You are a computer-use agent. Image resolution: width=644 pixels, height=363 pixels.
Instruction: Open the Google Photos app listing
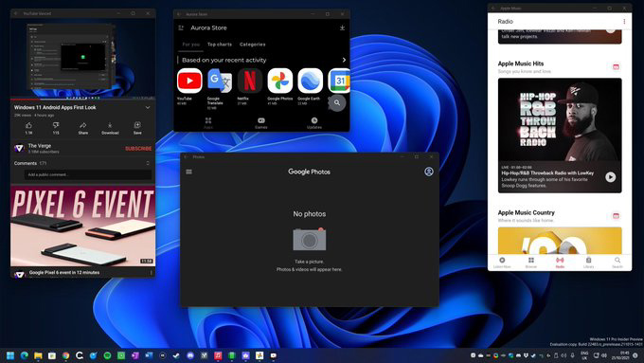click(x=280, y=81)
